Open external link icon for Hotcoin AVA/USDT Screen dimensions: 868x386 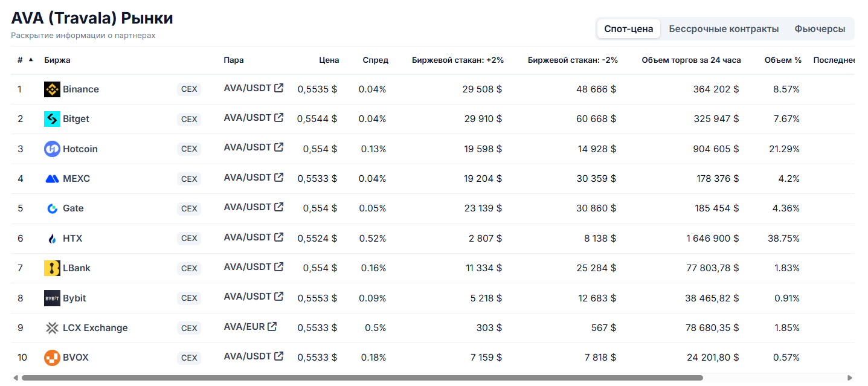tap(278, 147)
